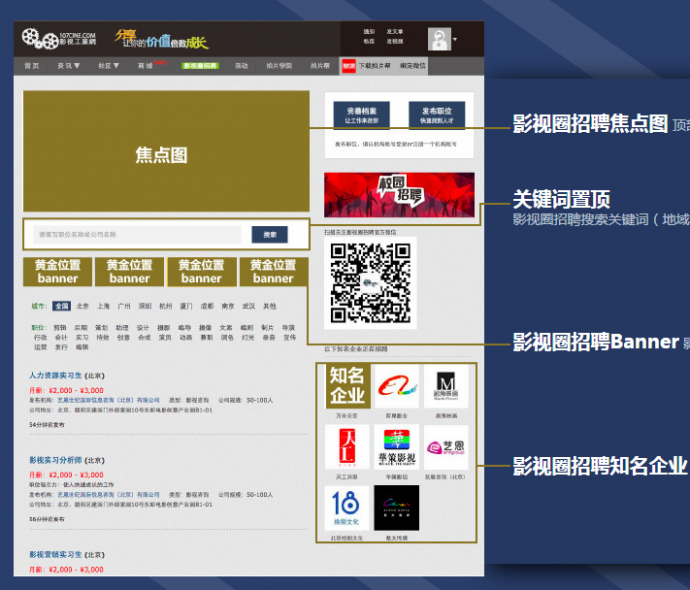Open the 活动 navigation tab
Image resolution: width=690 pixels, height=590 pixels.
(x=241, y=66)
